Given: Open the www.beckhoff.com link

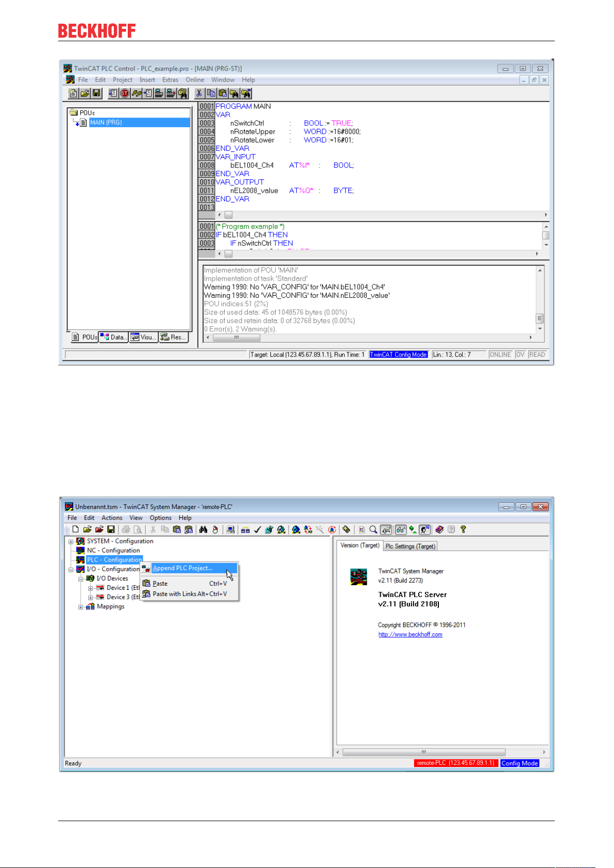Looking at the screenshot, I should click(x=411, y=635).
